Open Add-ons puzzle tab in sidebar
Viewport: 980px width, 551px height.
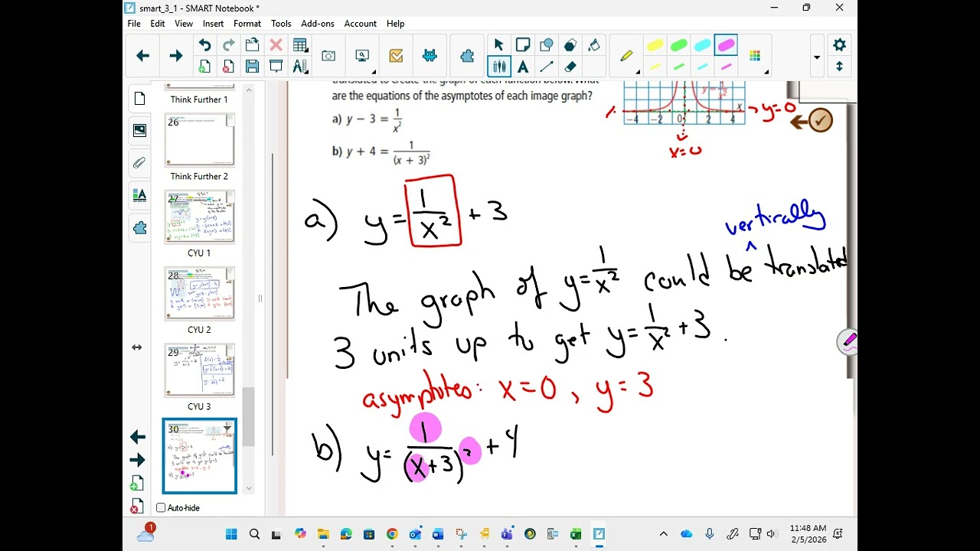139,228
